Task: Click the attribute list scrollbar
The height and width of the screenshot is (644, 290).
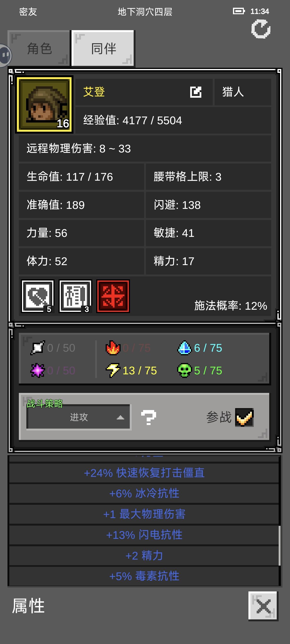Action: [x=279, y=545]
